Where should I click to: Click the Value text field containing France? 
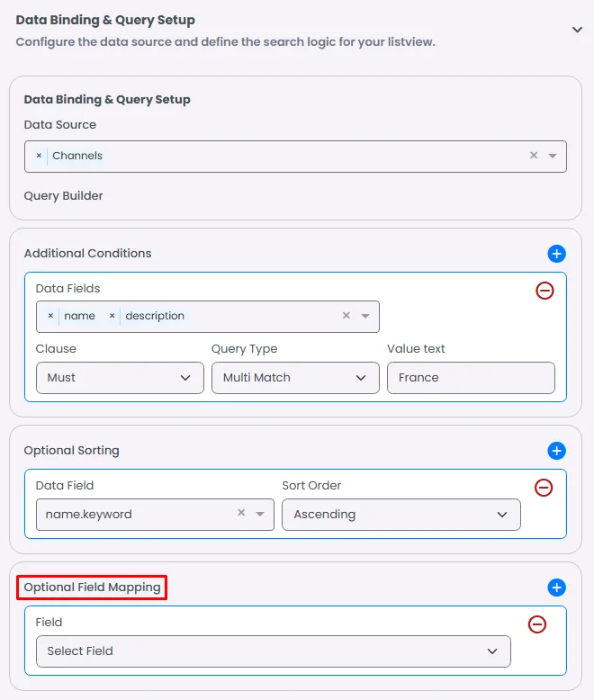[x=471, y=378]
